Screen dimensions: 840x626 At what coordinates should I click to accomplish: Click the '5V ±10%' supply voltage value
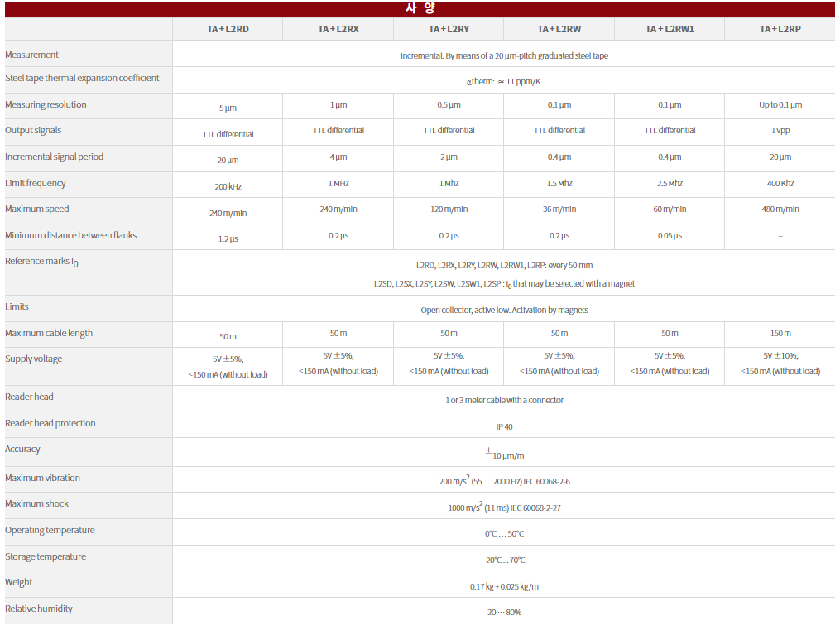[x=780, y=356]
